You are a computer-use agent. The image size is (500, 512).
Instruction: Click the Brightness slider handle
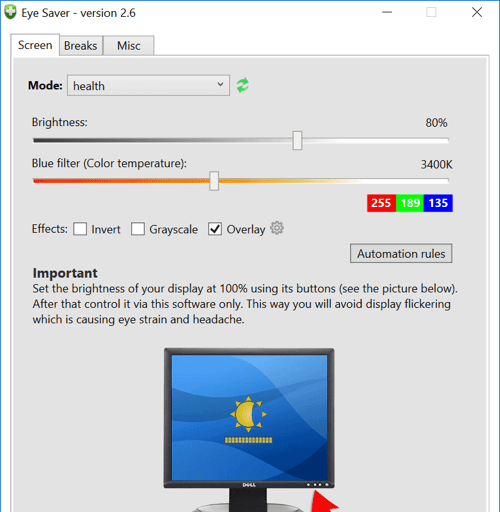pos(297,140)
